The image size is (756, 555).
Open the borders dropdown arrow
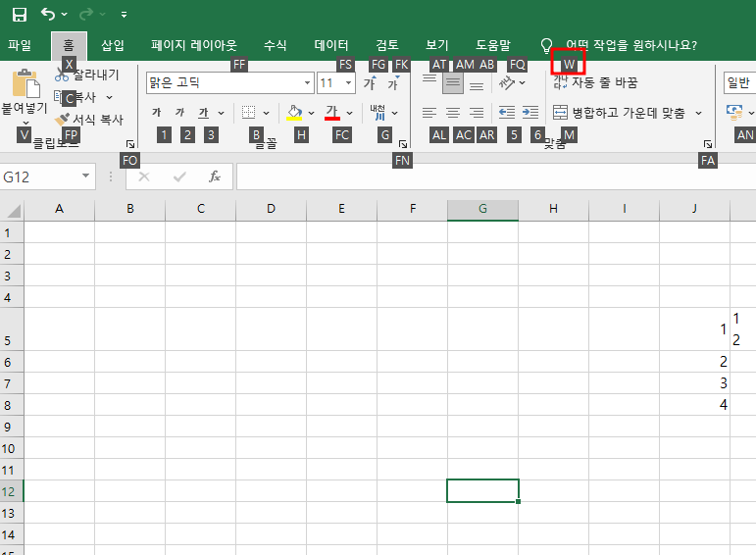(x=266, y=114)
